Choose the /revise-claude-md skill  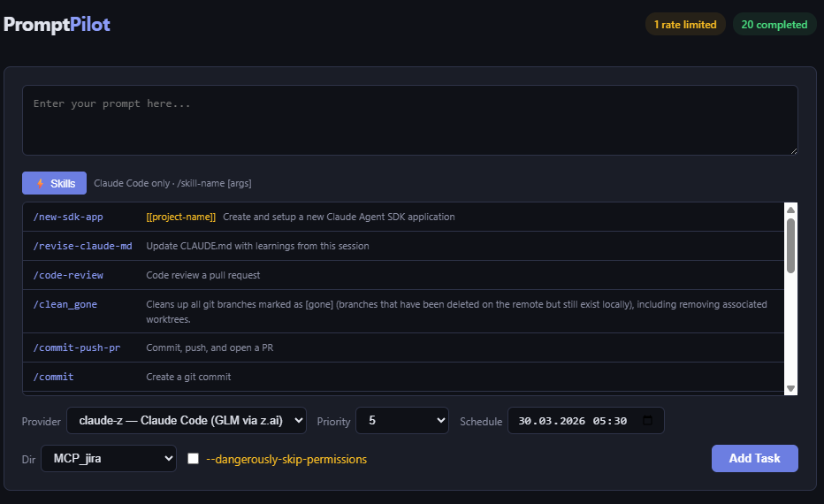[82, 246]
